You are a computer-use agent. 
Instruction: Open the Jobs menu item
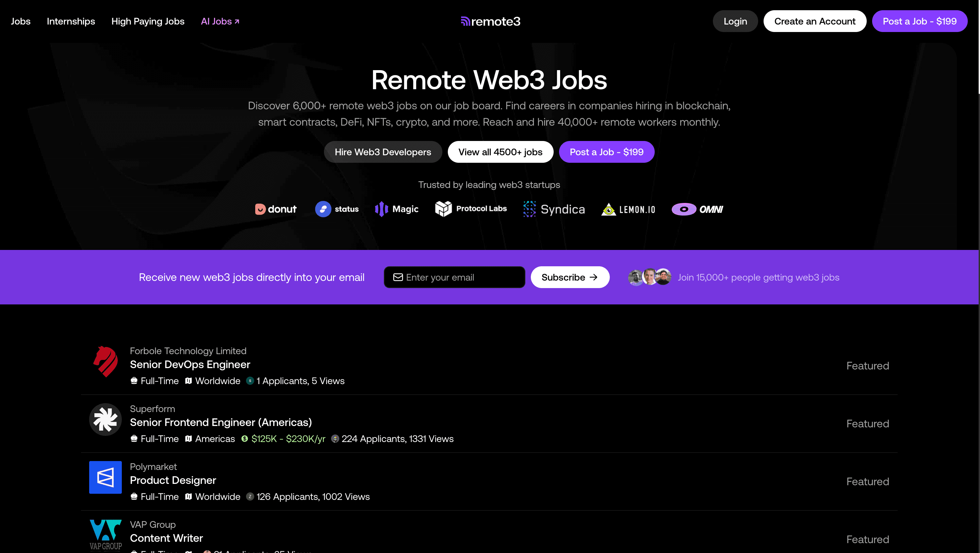(x=20, y=21)
